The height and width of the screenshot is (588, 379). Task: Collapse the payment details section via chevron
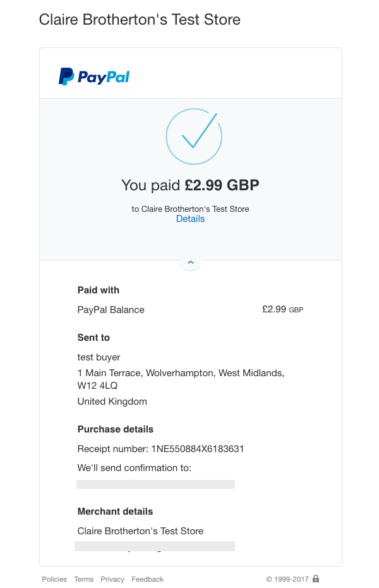pyautogui.click(x=190, y=261)
